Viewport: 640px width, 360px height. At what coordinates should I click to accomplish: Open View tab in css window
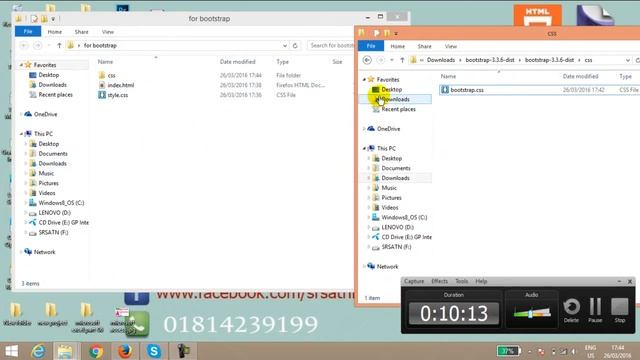tap(451, 46)
